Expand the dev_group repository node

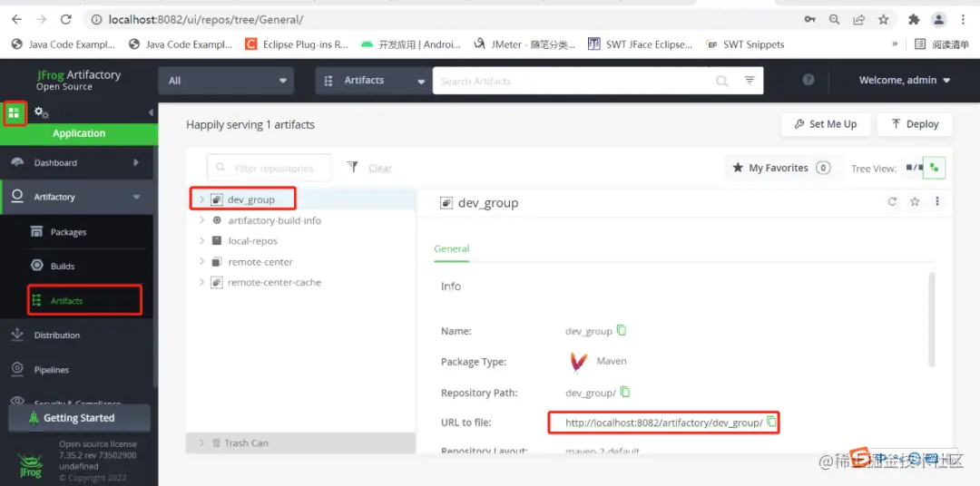[201, 199]
